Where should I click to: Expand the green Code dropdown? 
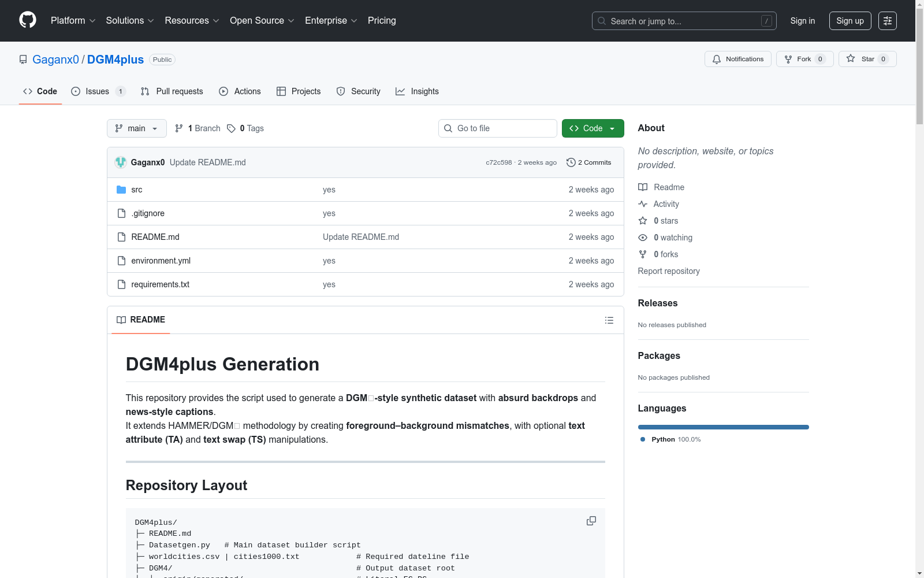coord(593,128)
